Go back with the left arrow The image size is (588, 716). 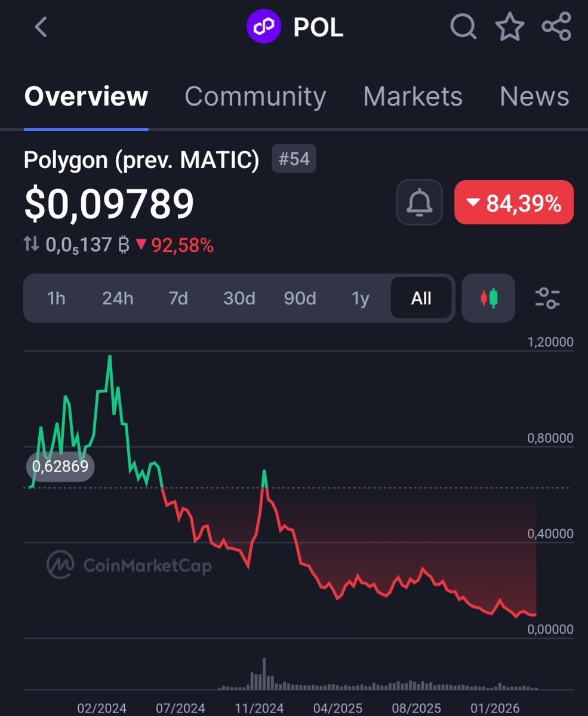point(41,27)
